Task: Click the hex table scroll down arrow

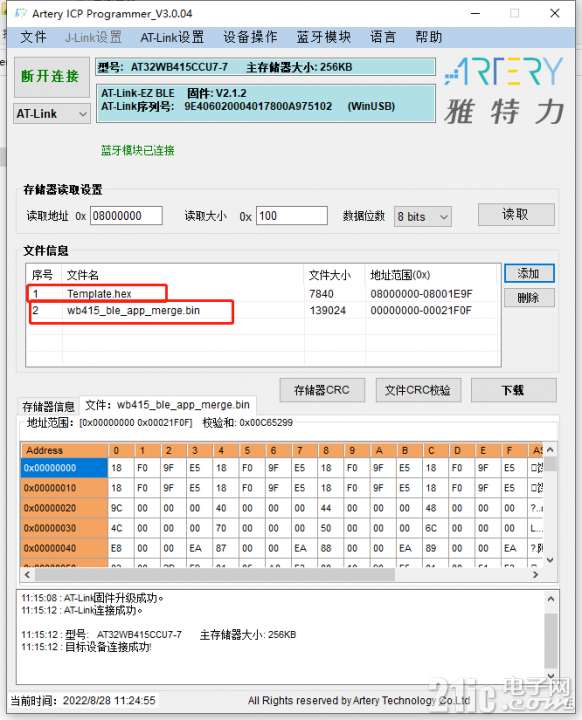Action: [x=550, y=560]
